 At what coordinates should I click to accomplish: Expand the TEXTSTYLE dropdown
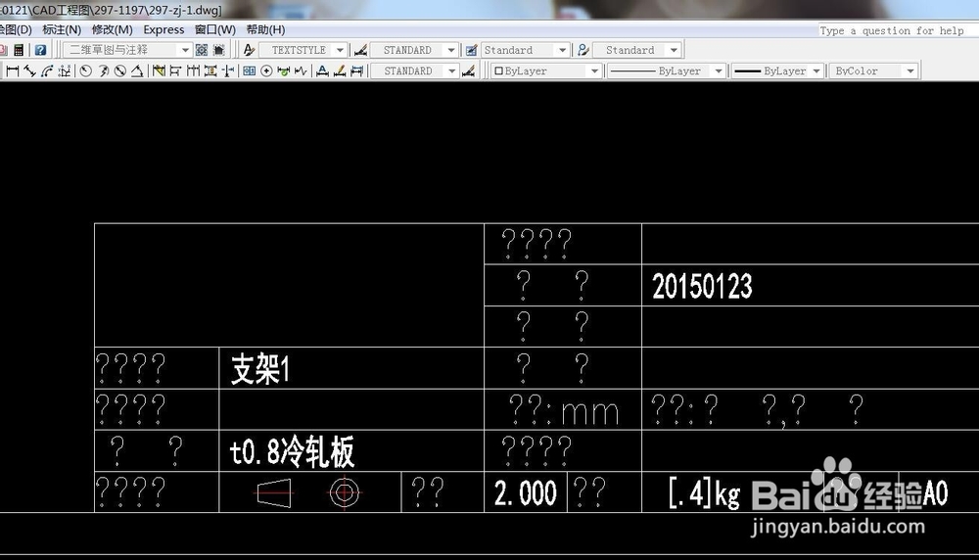(340, 50)
